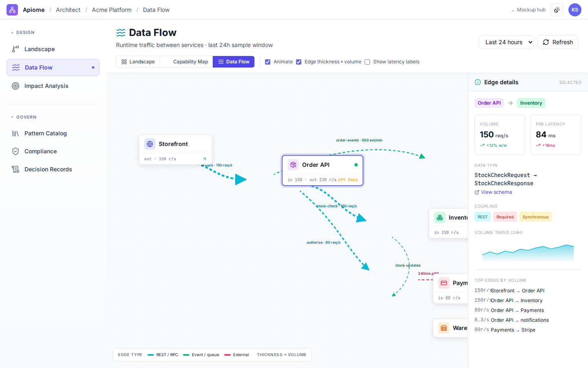Click the Refresh circular arrows icon
588x368 pixels.
point(546,42)
